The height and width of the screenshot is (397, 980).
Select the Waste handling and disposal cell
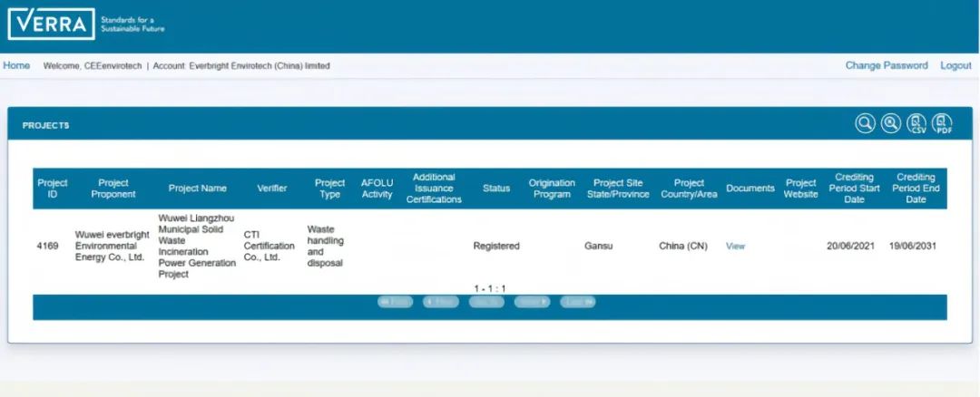point(326,246)
